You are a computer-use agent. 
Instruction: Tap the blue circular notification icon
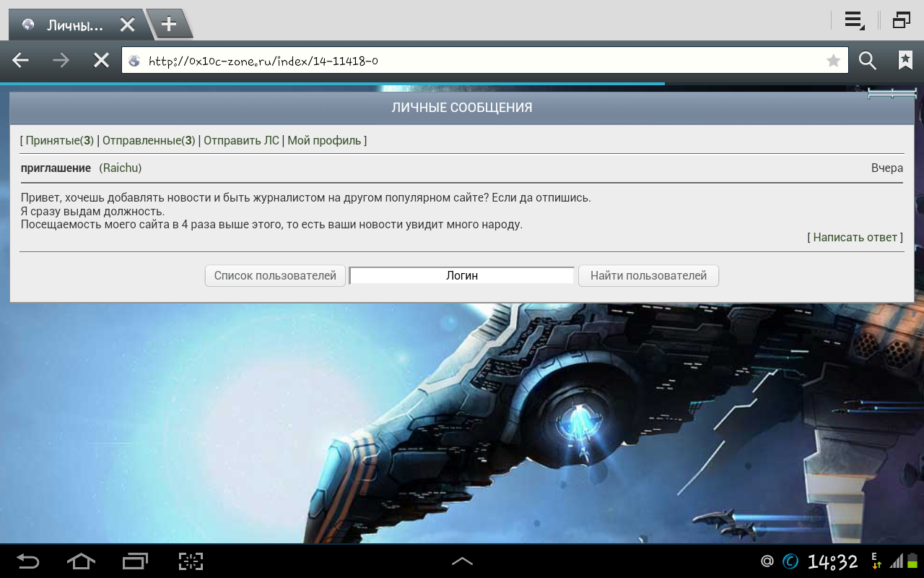tap(790, 561)
